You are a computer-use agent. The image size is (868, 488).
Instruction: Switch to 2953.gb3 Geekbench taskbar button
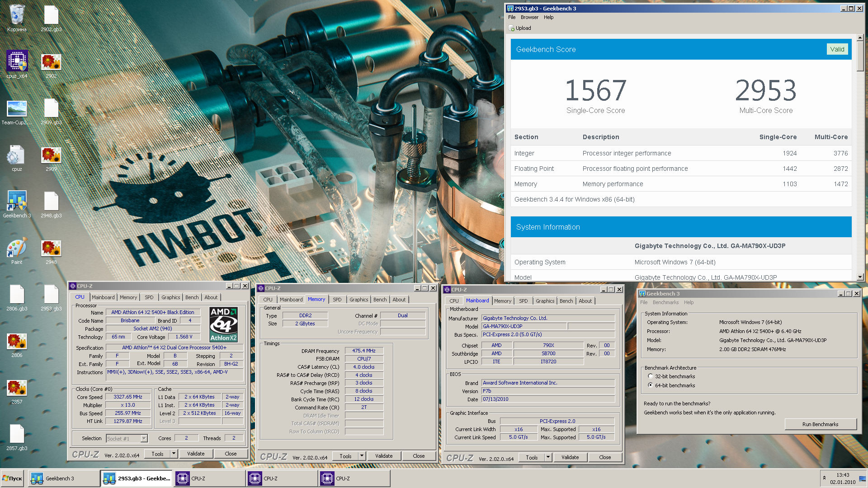click(x=137, y=479)
